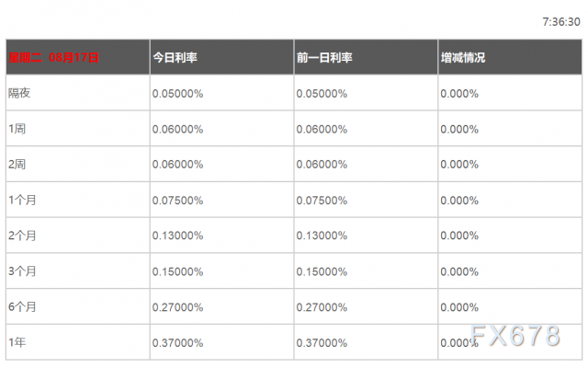
Task: Click 今日利率 value in 1个月 row
Action: tap(178, 200)
